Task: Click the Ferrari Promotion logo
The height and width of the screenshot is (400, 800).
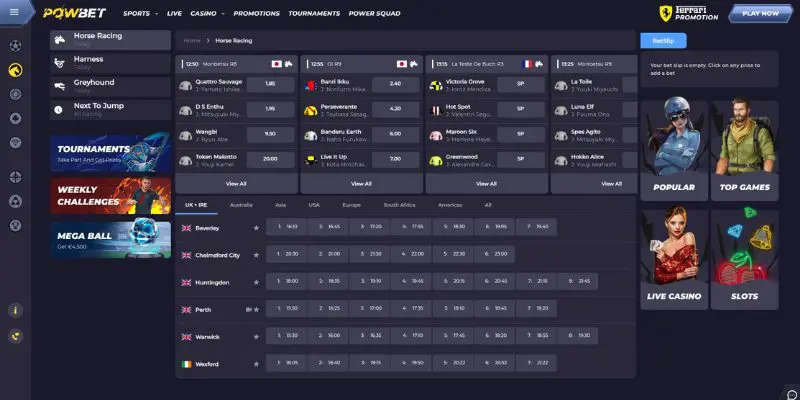Action: point(688,14)
